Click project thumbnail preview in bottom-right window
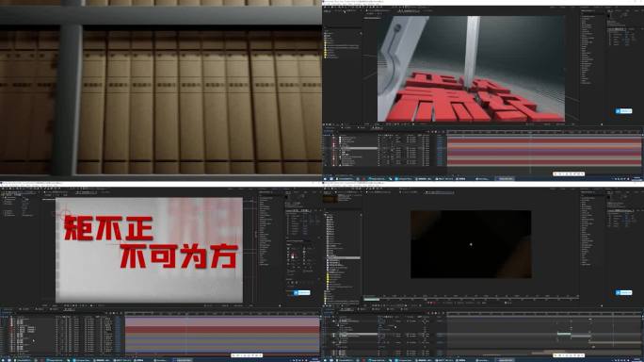The image size is (644, 362). [x=330, y=199]
